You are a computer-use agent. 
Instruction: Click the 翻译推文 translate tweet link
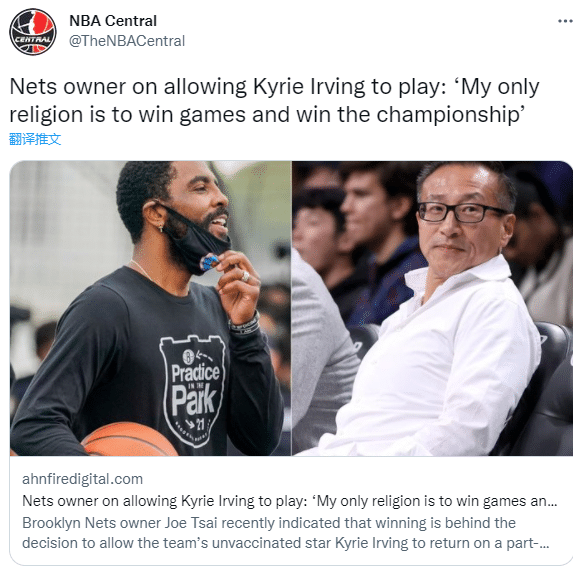click(35, 139)
